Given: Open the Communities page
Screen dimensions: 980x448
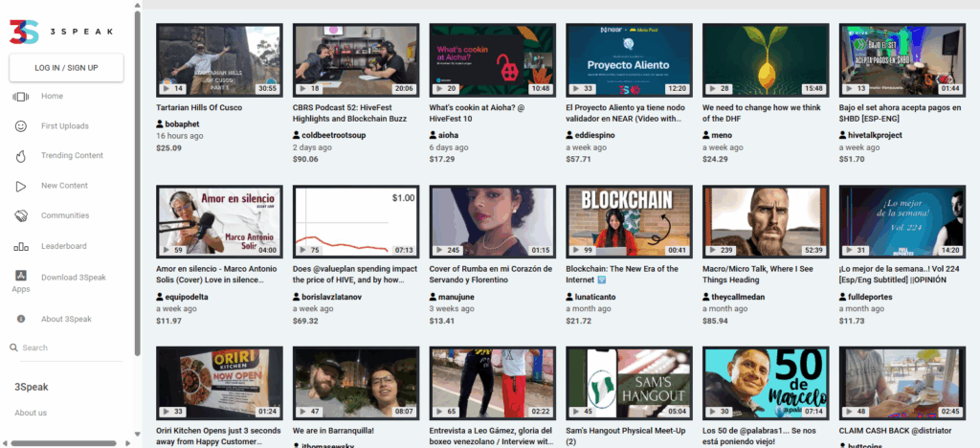Looking at the screenshot, I should 65,215.
